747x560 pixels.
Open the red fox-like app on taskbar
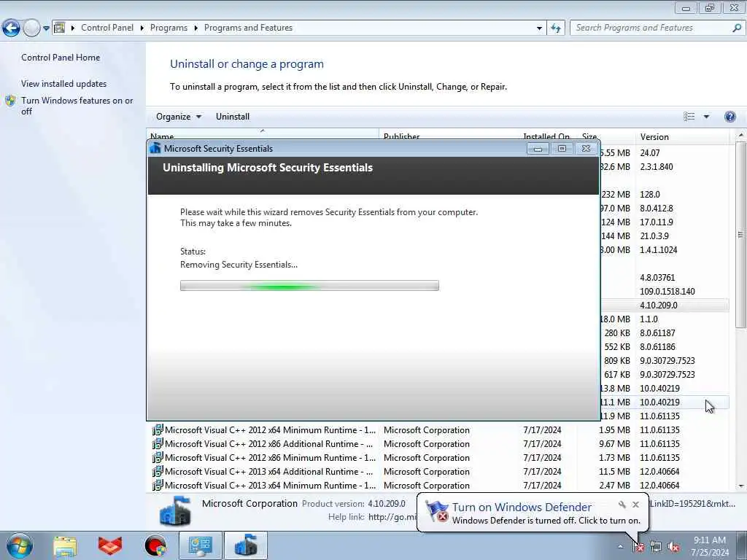[110, 546]
